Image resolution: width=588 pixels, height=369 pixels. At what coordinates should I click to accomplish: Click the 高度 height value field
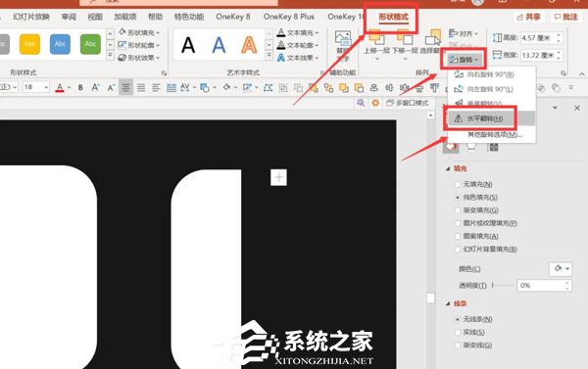[542, 38]
